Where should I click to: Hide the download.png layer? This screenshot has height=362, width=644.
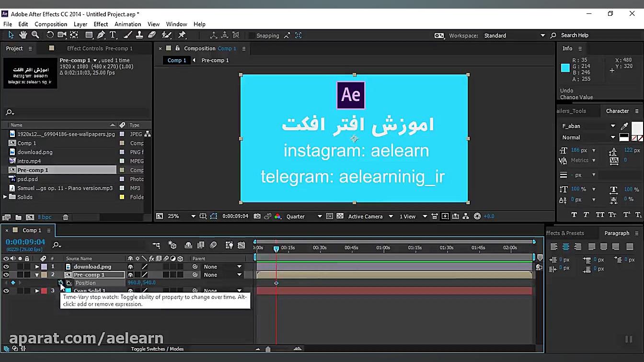pos(6,267)
